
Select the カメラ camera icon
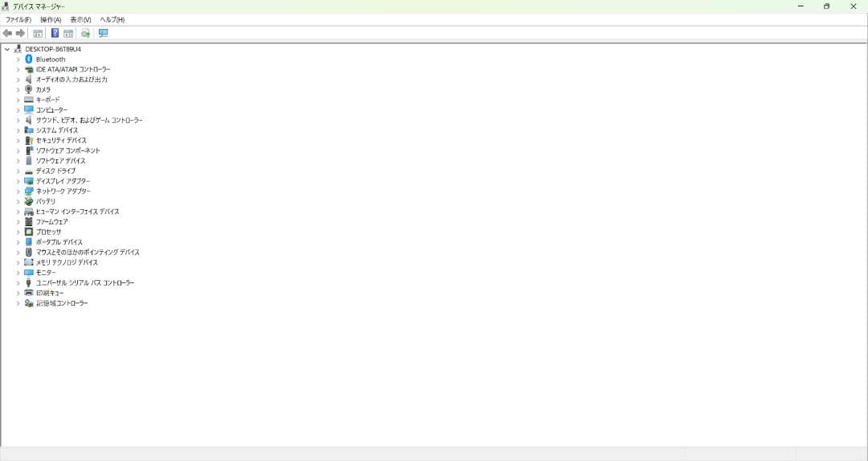(29, 89)
